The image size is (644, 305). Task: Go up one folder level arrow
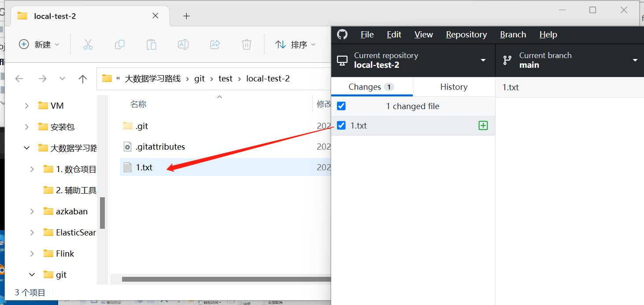(82, 79)
